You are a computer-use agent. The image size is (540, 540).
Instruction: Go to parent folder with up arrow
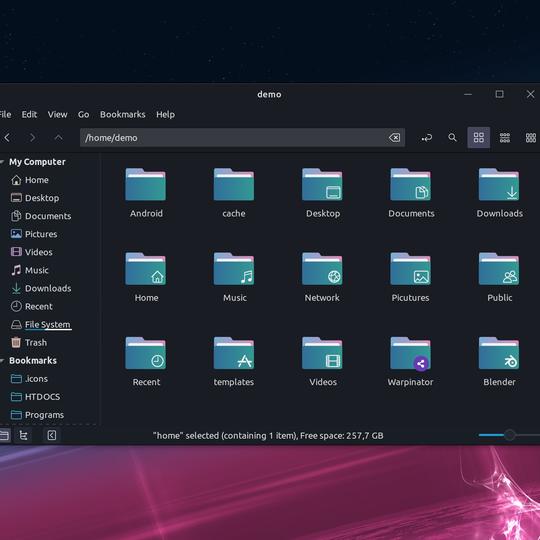59,138
